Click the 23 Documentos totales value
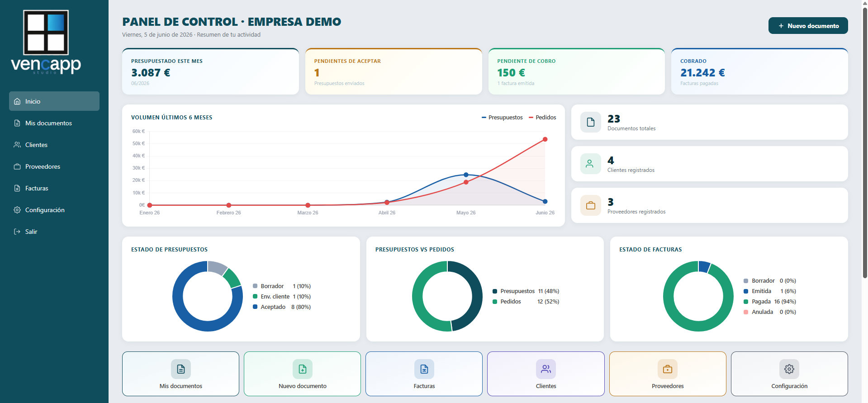This screenshot has width=868, height=403. point(614,119)
